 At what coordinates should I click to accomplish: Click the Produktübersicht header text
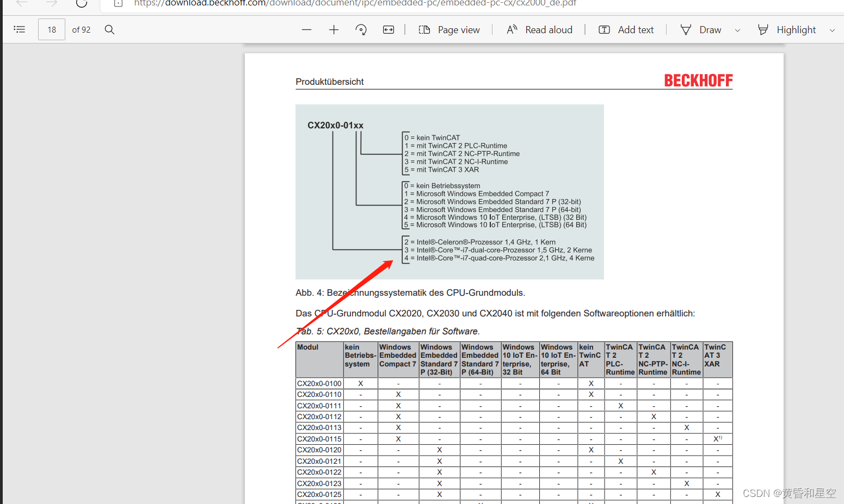pos(329,82)
